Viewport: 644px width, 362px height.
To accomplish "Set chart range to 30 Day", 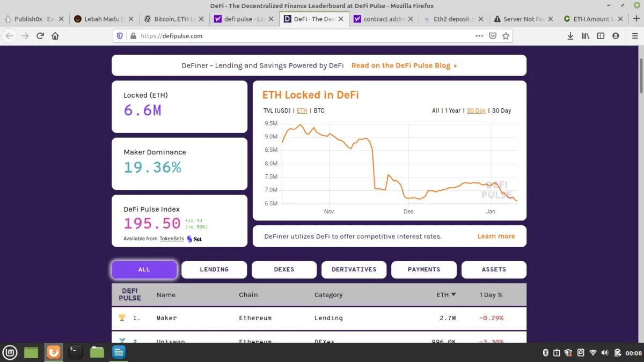I will [502, 111].
